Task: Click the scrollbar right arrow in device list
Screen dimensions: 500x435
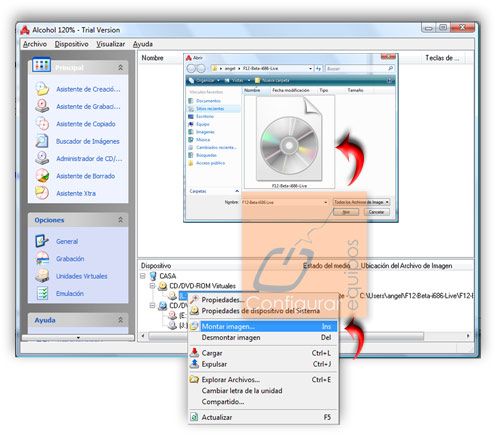Action: (468, 336)
